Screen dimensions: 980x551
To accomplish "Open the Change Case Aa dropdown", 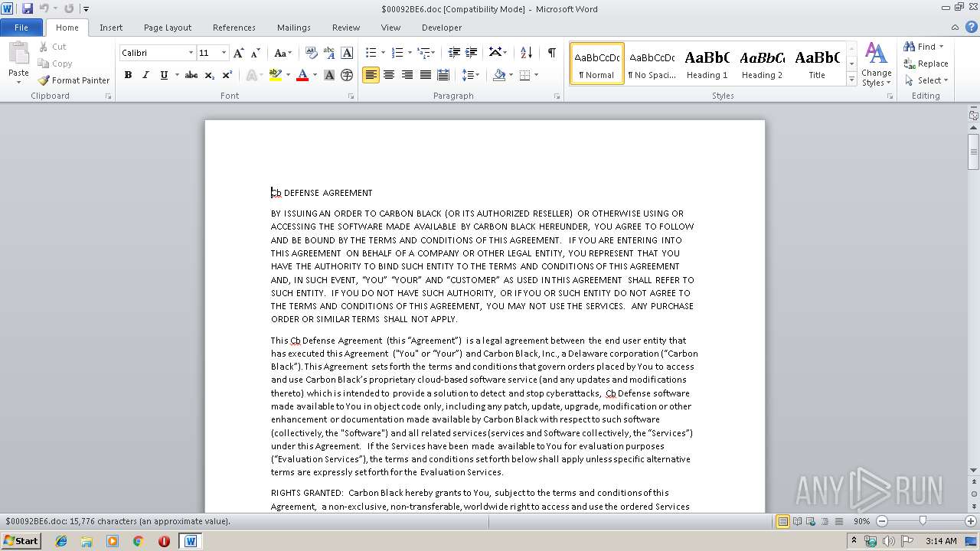I will [x=283, y=53].
